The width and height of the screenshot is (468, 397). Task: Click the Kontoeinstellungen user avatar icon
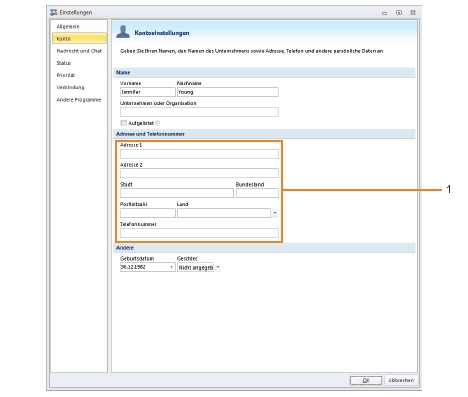[123, 32]
